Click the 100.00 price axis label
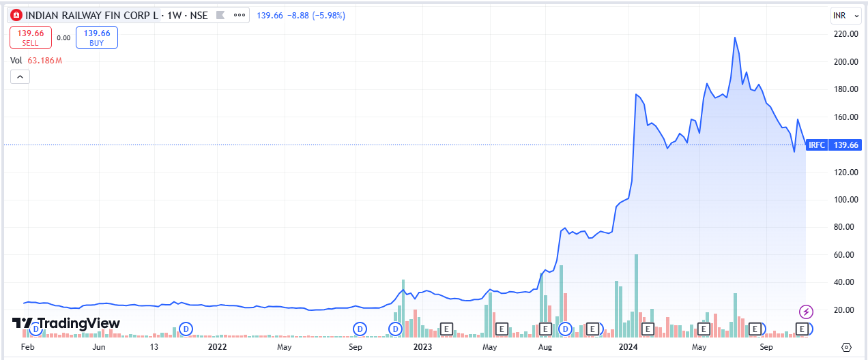The height and width of the screenshot is (360, 868). (x=847, y=200)
